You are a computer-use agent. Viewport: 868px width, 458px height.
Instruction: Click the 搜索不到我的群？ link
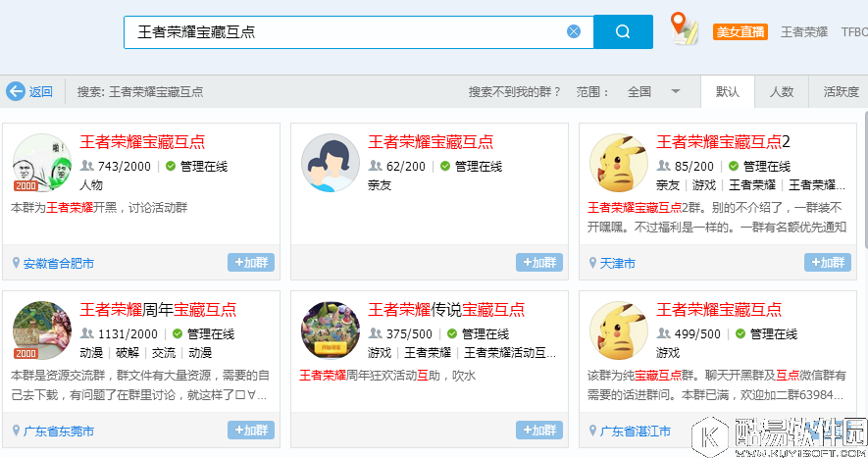[515, 91]
